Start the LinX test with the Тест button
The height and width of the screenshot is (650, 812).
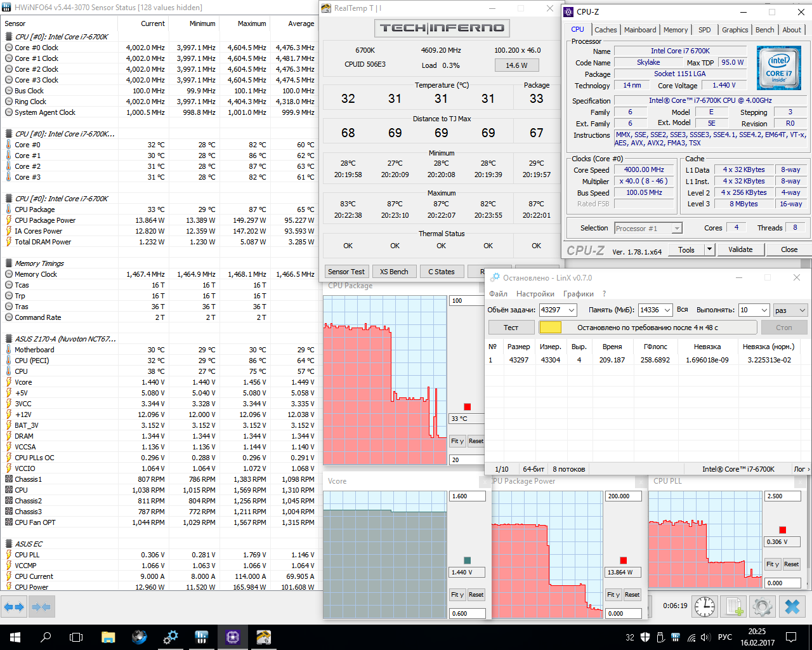[511, 328]
